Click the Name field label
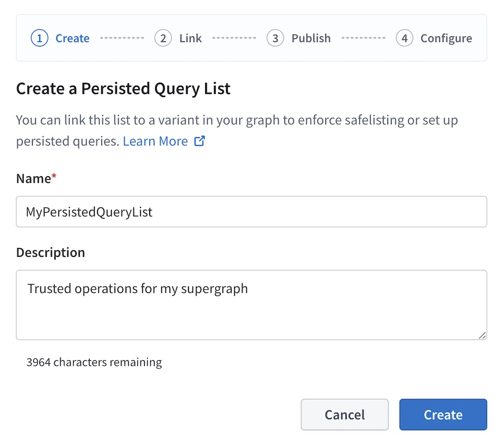Screen dimensions: 504x448 (32, 178)
